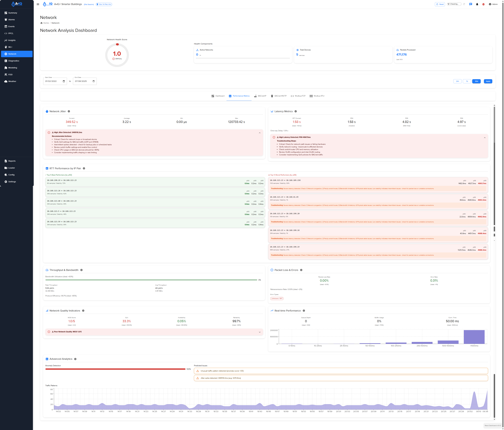This screenshot has width=504, height=430.
Task: Expand the Poor Network Quality alert
Action: click(259, 332)
